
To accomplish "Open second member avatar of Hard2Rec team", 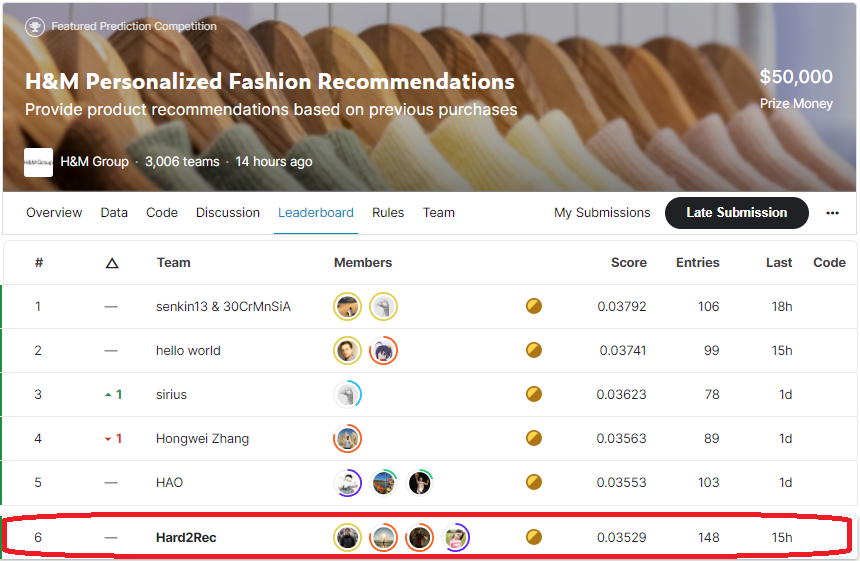I will [383, 537].
